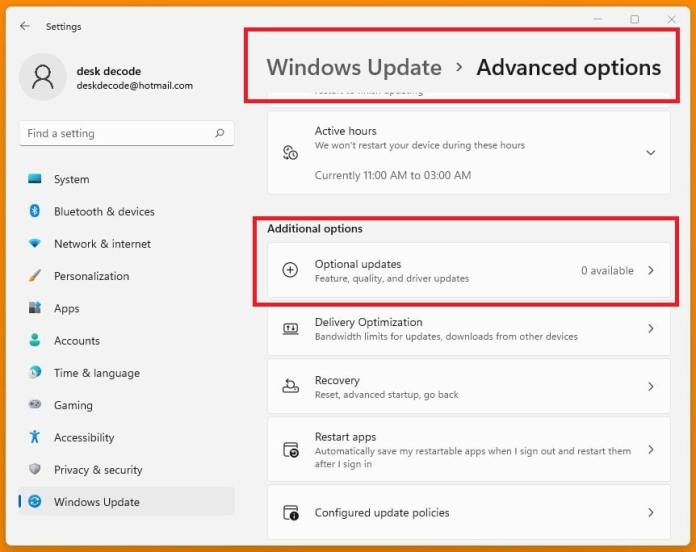Click 'Bandwidth limits for updates' description

pos(446,336)
